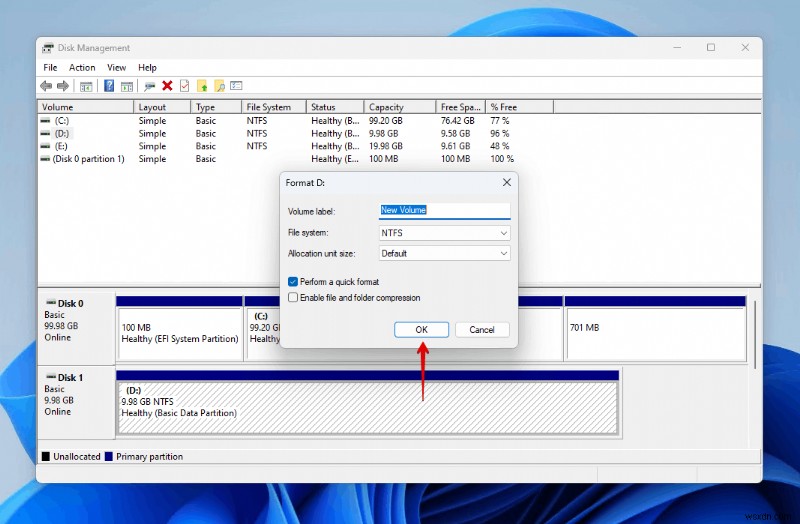Open the File menu
The height and width of the screenshot is (524, 800).
click(50, 67)
